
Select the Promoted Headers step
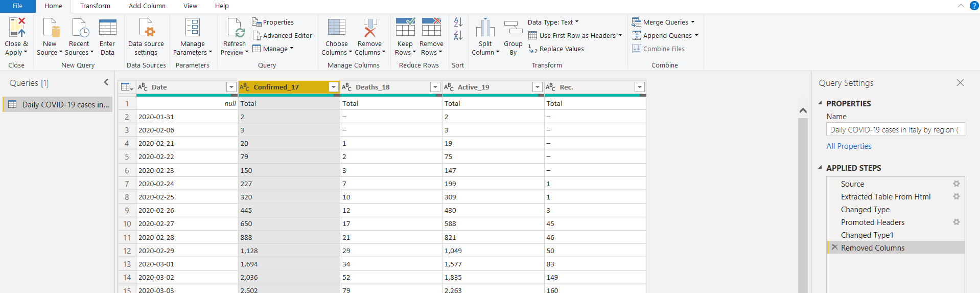[872, 222]
